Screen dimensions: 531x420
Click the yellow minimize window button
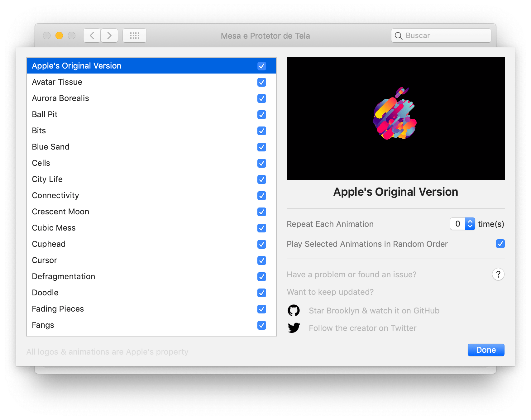[59, 36]
